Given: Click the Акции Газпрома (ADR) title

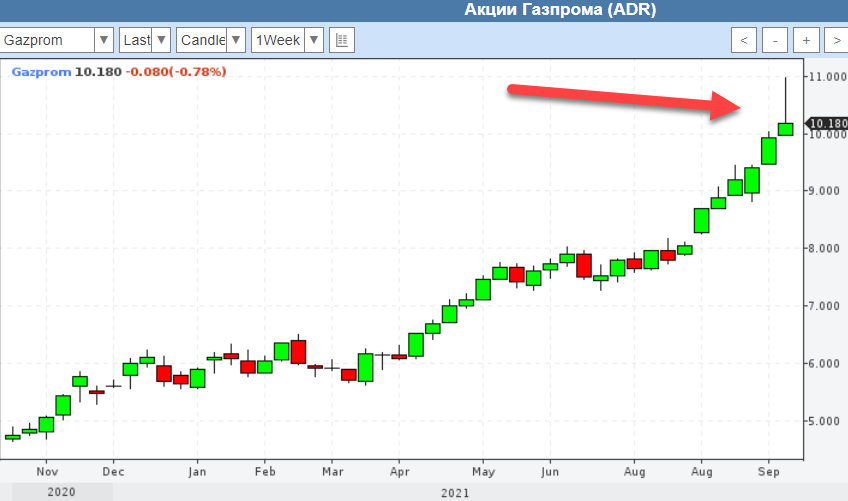Looking at the screenshot, I should pyautogui.click(x=559, y=10).
